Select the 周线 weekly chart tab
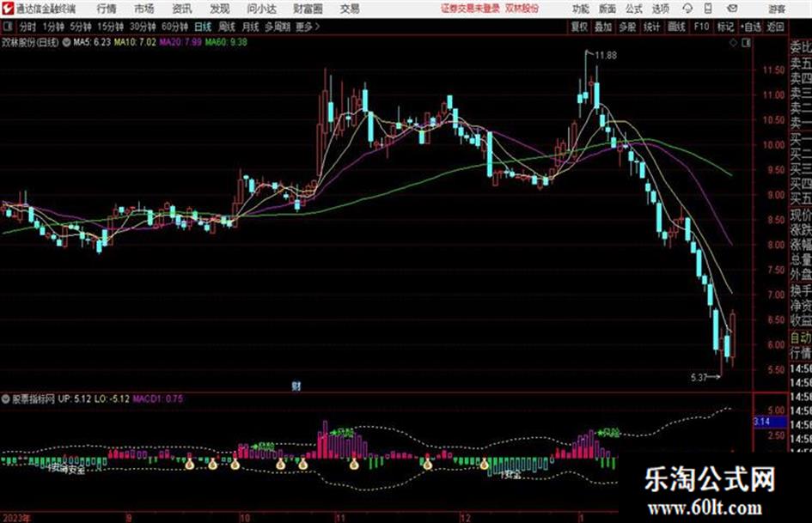The height and width of the screenshot is (523, 812). click(227, 27)
